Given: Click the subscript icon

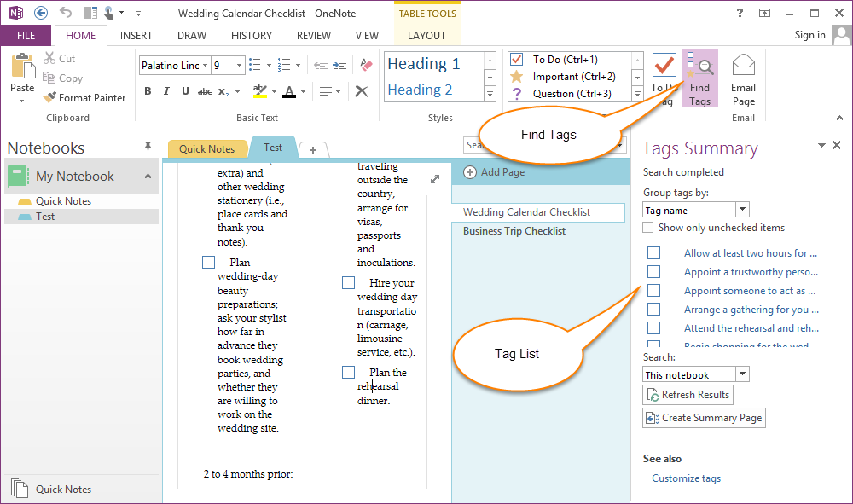Looking at the screenshot, I should (223, 91).
